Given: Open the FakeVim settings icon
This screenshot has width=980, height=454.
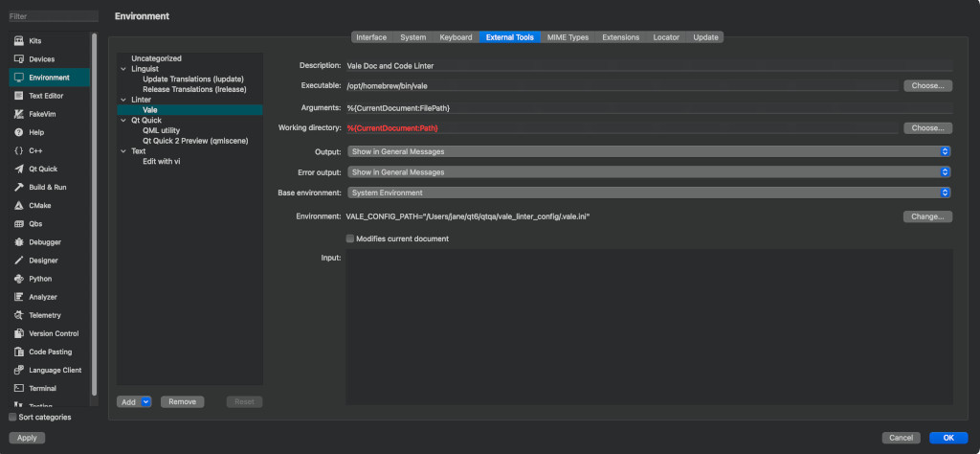Looking at the screenshot, I should (18, 114).
